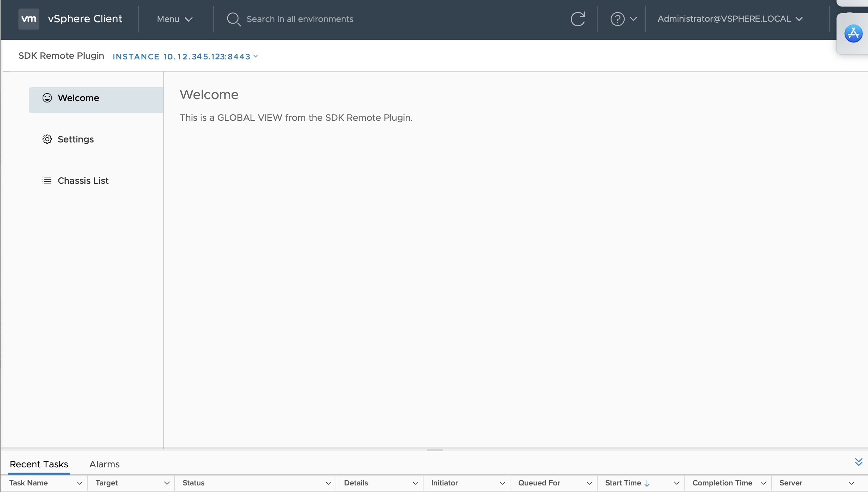The width and height of the screenshot is (868, 492).
Task: Click the SDK Remote Plugin label
Action: tap(61, 56)
